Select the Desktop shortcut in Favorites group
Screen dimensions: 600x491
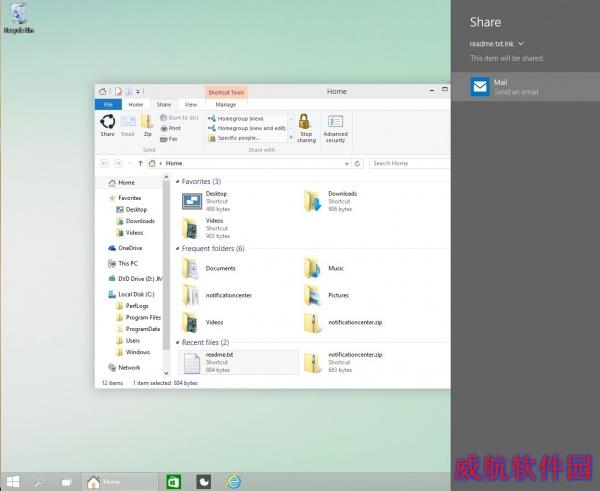pos(207,201)
